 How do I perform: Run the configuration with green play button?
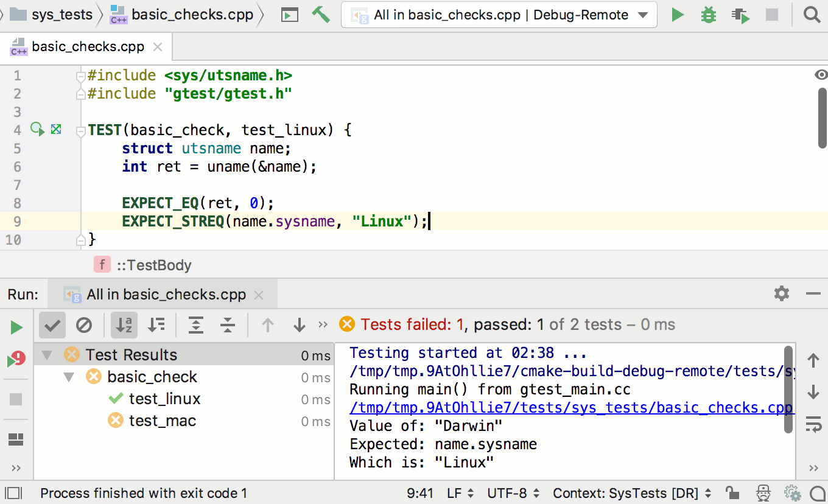coord(678,15)
